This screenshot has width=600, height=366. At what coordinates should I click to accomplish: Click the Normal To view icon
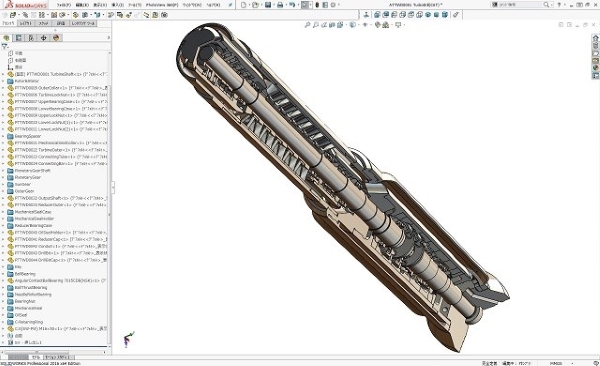click(366, 15)
